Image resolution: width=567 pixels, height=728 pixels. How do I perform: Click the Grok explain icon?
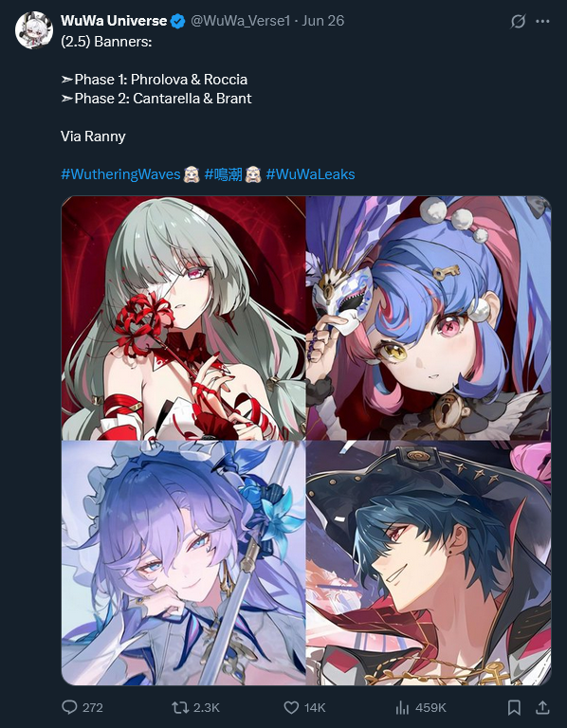point(518,22)
